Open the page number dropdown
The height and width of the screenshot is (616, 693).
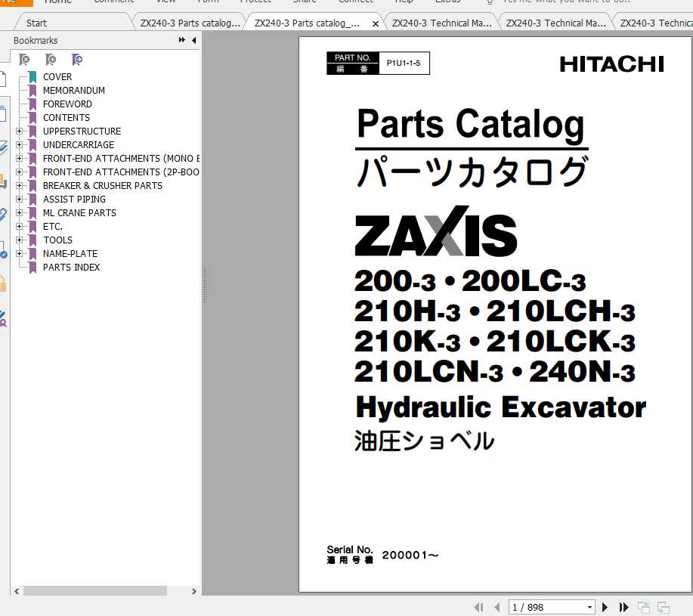(x=591, y=607)
